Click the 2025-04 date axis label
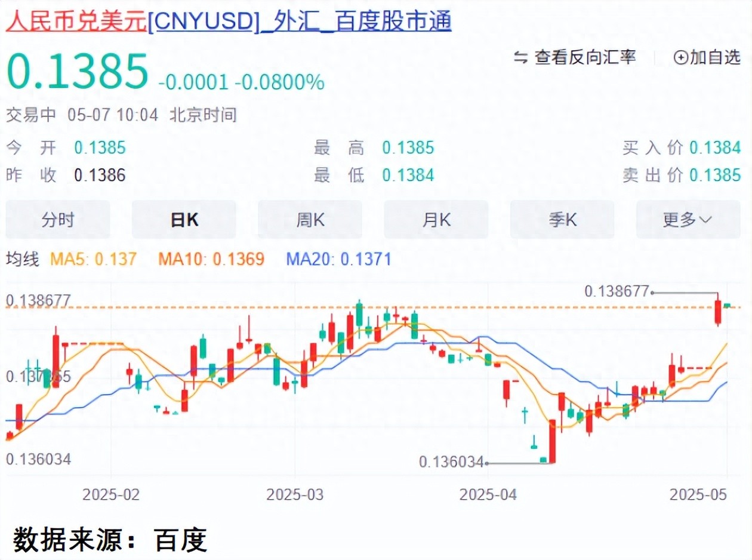Image resolution: width=752 pixels, height=560 pixels. [488, 494]
